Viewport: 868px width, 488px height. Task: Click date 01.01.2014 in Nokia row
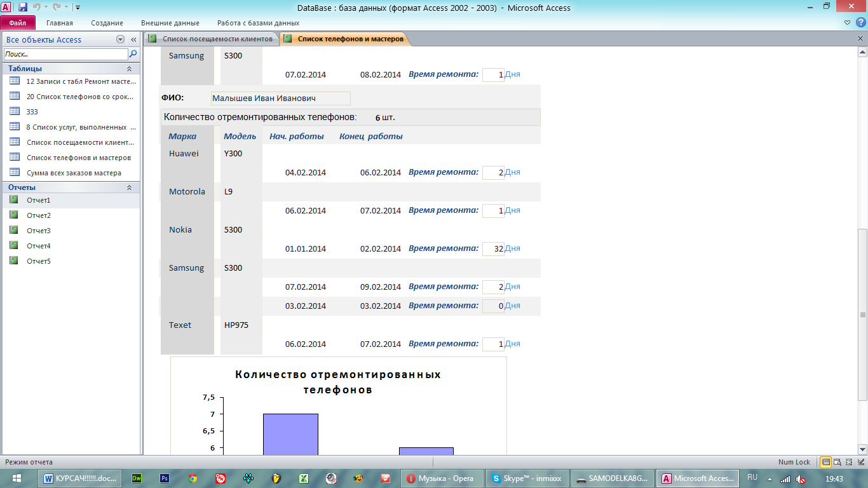pyautogui.click(x=306, y=248)
